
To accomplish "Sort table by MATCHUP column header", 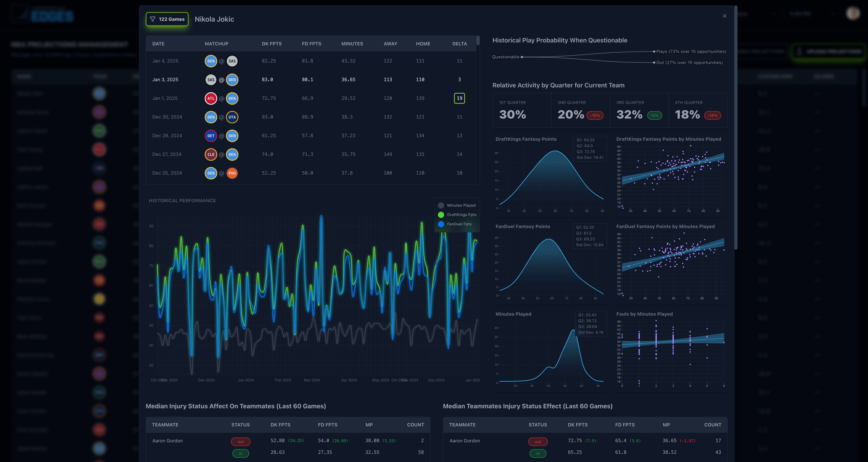I will point(216,44).
